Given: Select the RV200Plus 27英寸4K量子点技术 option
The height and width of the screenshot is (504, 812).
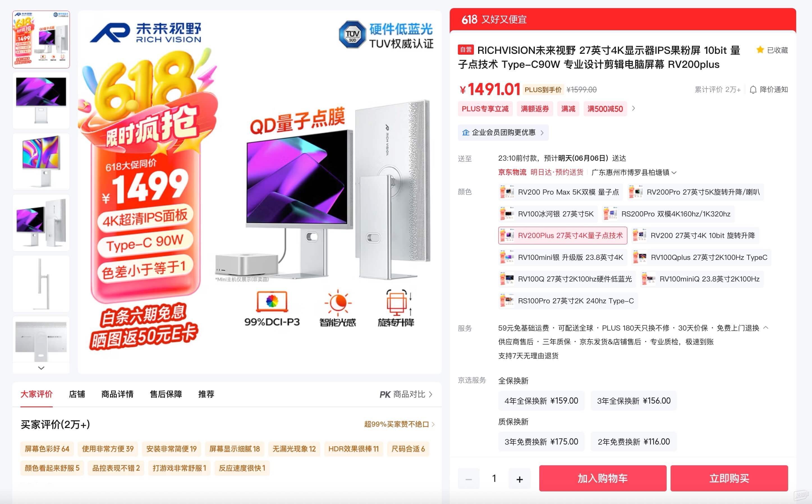Looking at the screenshot, I should 563,236.
